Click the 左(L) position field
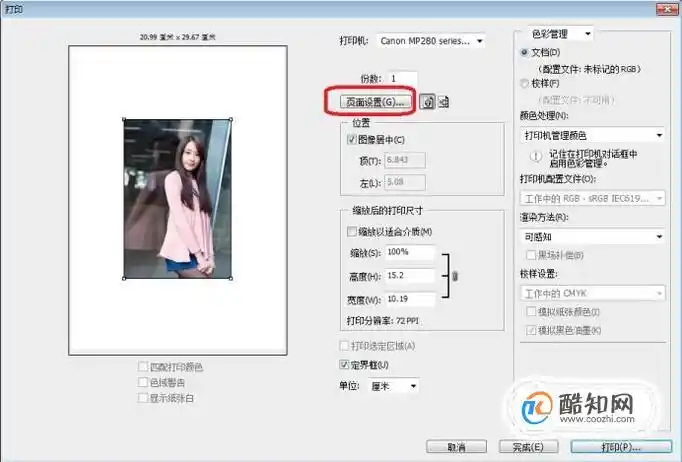Viewport: 682px width, 462px height. [x=405, y=182]
